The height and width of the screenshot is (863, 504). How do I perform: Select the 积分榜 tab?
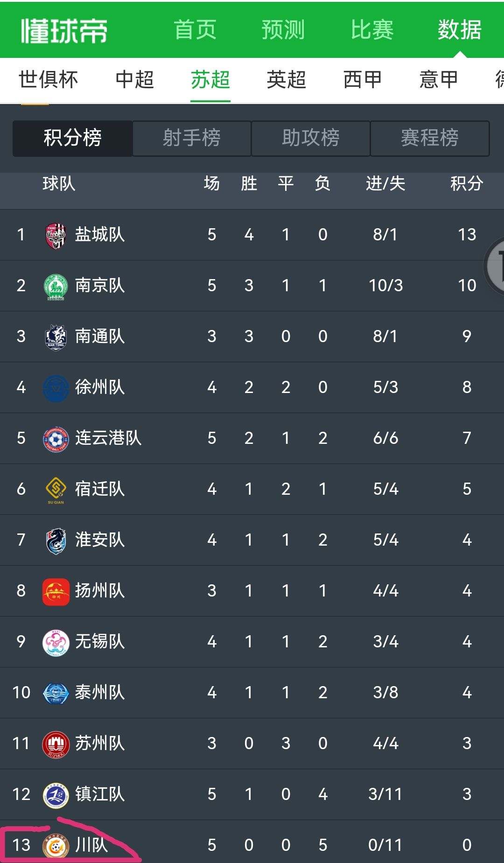tap(72, 138)
